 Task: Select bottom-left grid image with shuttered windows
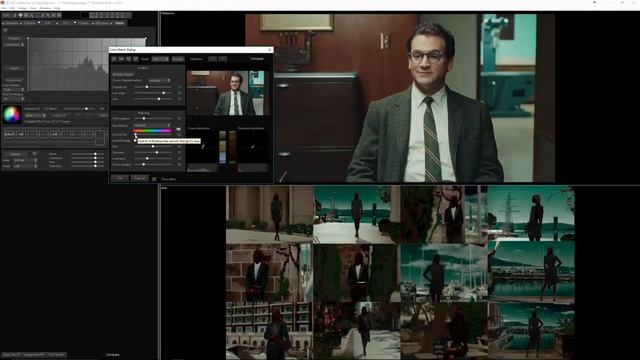[269, 331]
